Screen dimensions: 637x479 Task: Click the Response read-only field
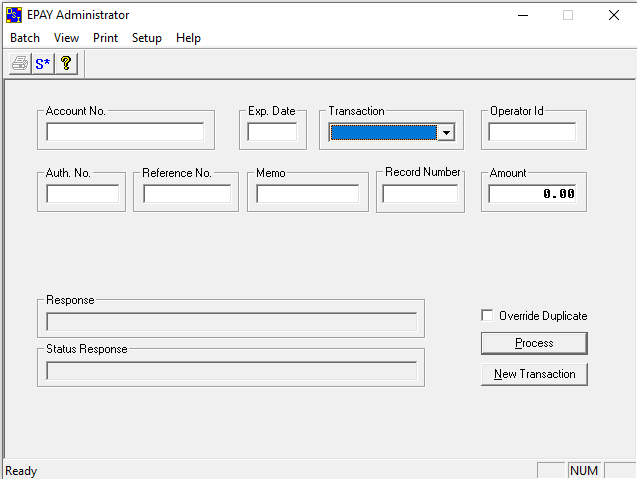[x=232, y=322]
